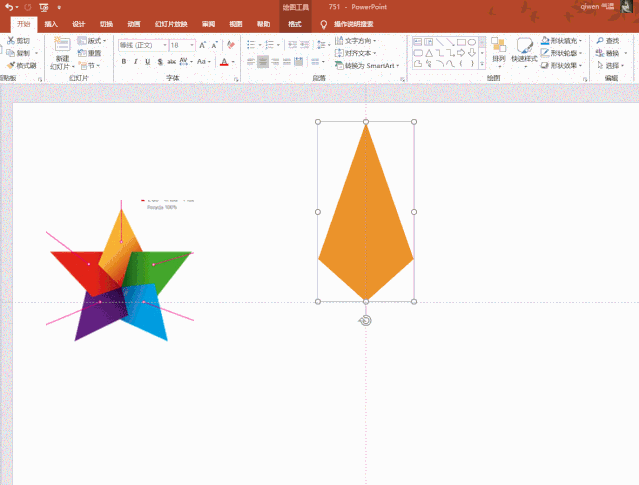Click the clear formatting eraser icon

point(231,45)
